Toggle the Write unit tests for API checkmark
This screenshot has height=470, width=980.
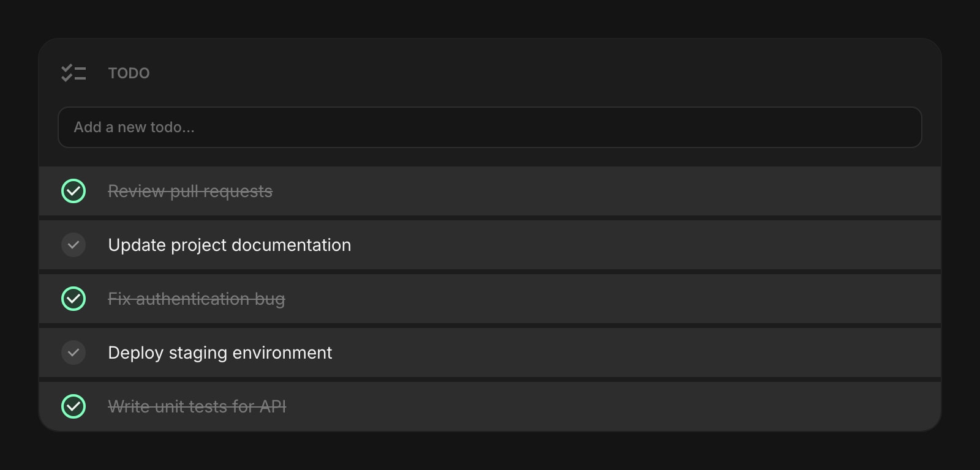click(x=73, y=406)
